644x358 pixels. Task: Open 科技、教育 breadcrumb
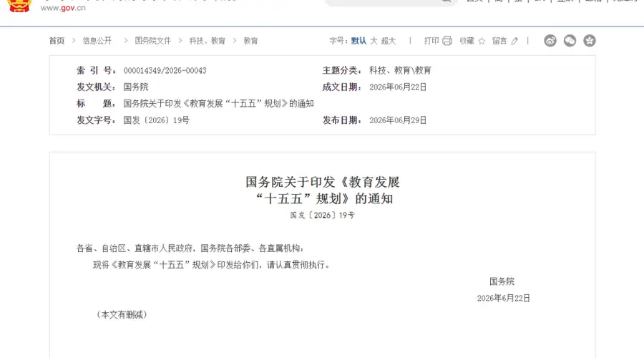[x=207, y=41]
